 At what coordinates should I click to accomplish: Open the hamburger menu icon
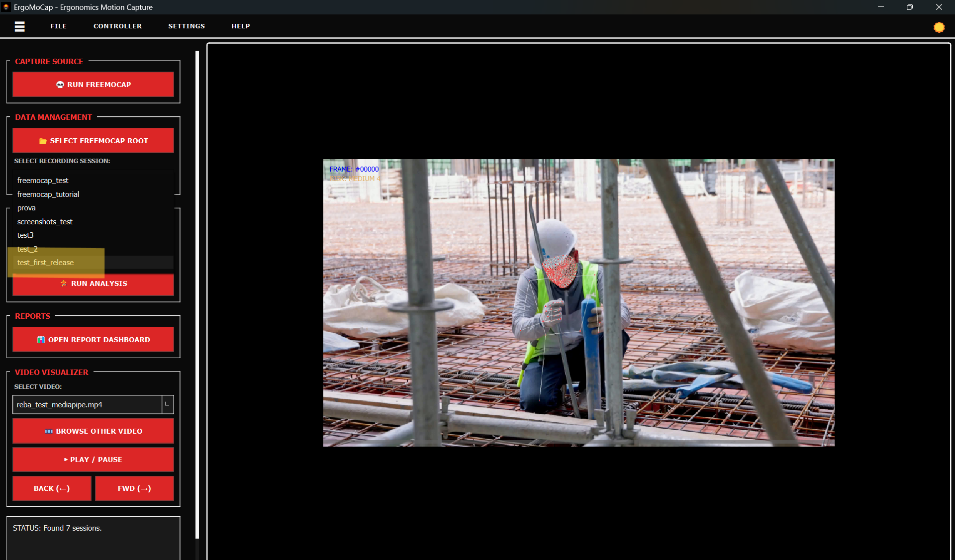(x=20, y=26)
